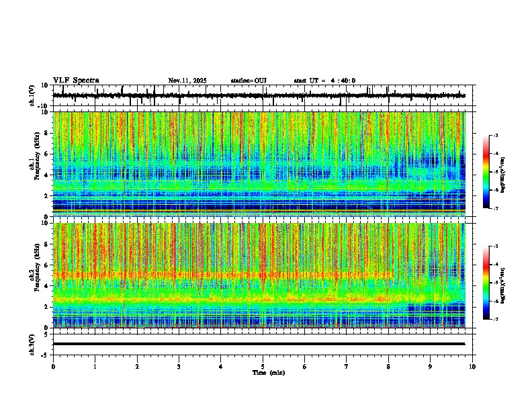Viewport: 532px width, 411px height.
Task: Click the "2" minute tick on time axis
Action: click(137, 367)
